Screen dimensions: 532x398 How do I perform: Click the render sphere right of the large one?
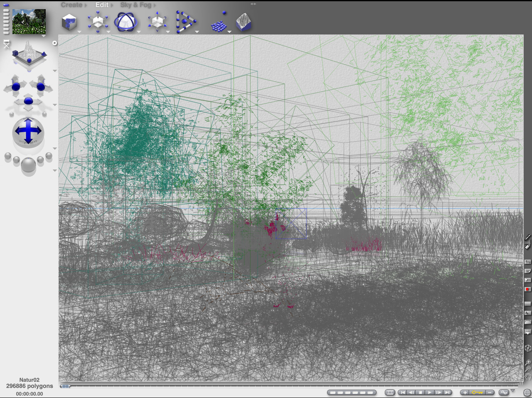(40, 160)
